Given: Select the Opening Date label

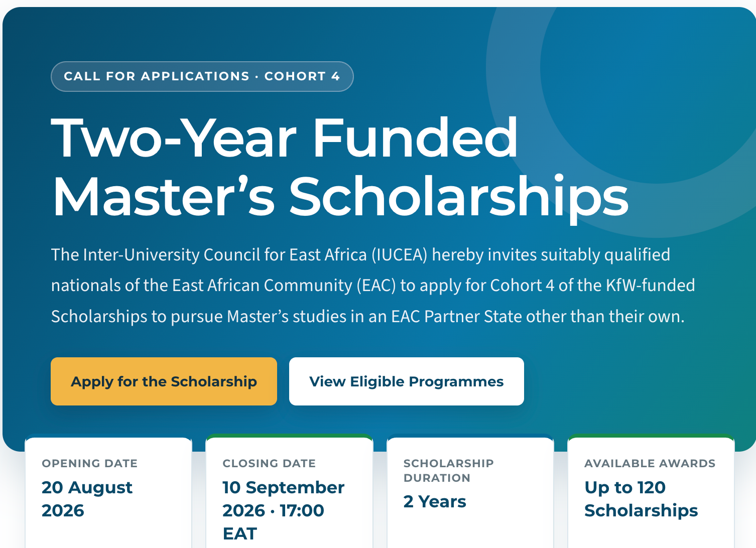Looking at the screenshot, I should (x=90, y=463).
